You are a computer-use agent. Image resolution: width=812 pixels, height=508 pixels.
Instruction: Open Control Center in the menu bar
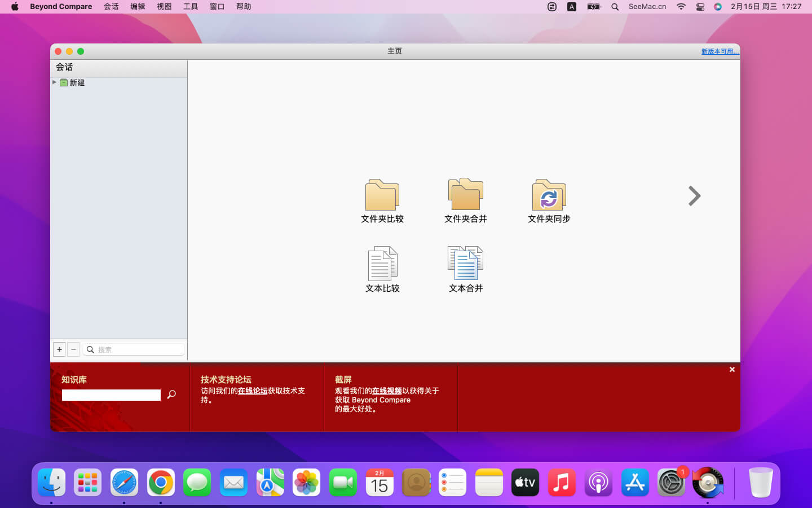pos(700,7)
